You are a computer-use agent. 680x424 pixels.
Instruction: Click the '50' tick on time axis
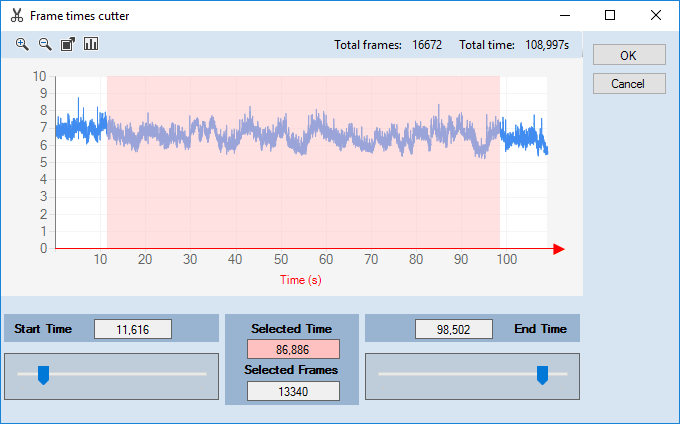click(x=281, y=260)
